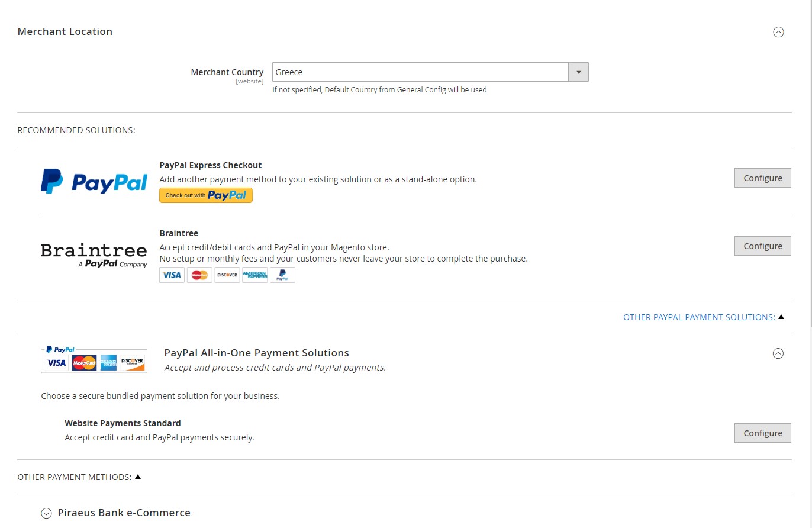Click the Check out with PayPal button
Screen dimensions: 812x528
(x=205, y=195)
